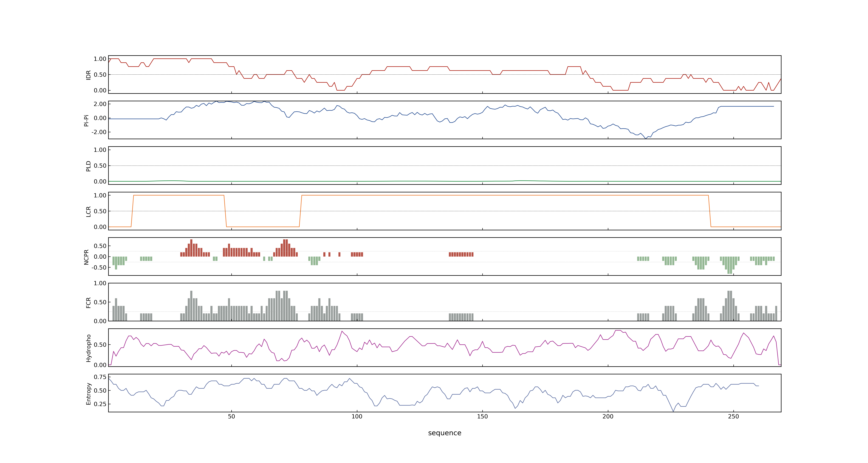Click the Pi-Pi y-axis label
868x463 pixels.
click(x=86, y=120)
